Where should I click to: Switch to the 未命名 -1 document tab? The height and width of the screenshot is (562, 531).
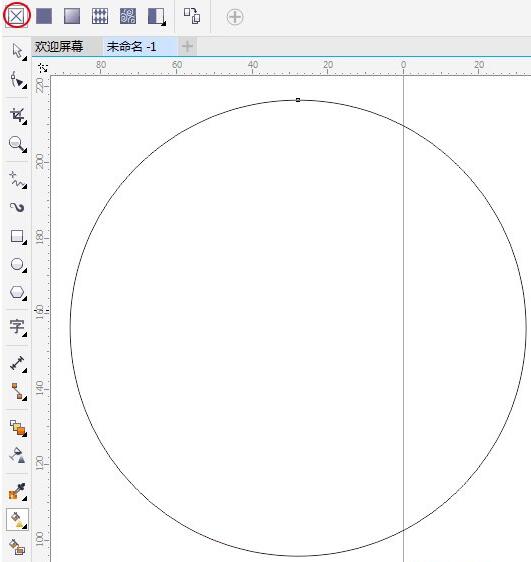pos(131,47)
